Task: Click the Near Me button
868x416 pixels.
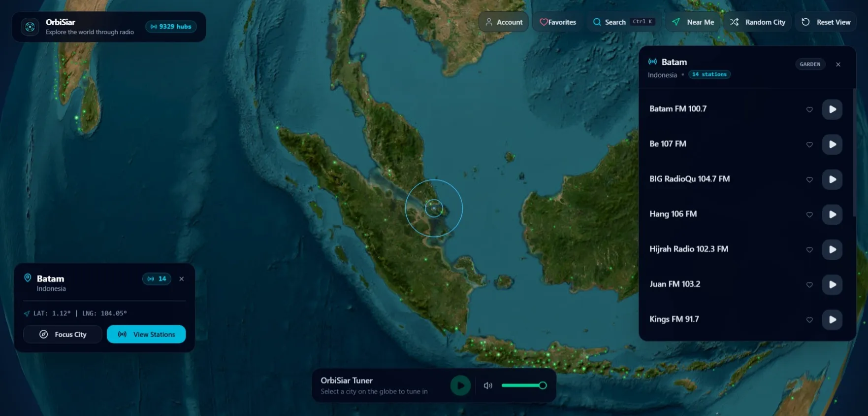Action: 693,22
